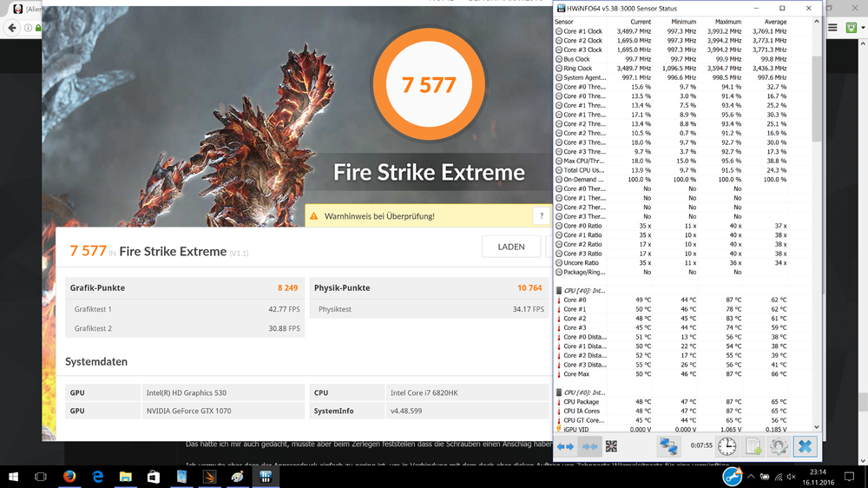Screen dimensions: 868x488
Task: Open HWiNFO sensor settings gear icon
Action: pos(779,446)
